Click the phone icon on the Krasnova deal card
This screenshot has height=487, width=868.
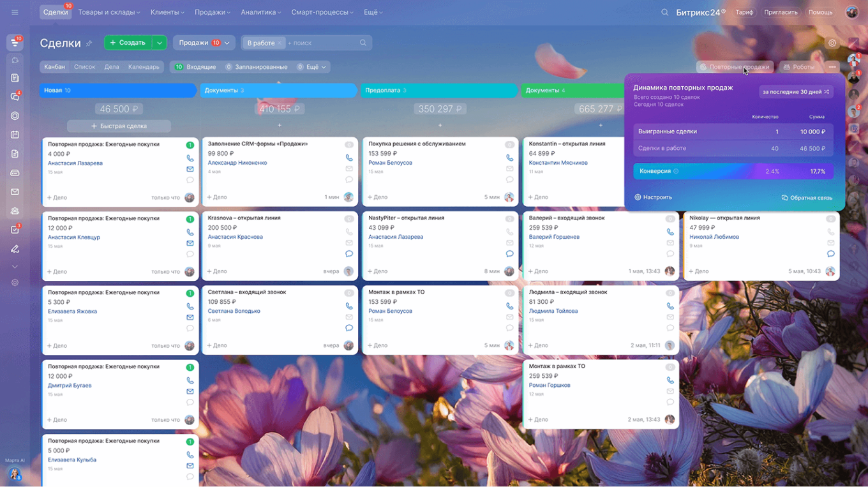pos(349,232)
